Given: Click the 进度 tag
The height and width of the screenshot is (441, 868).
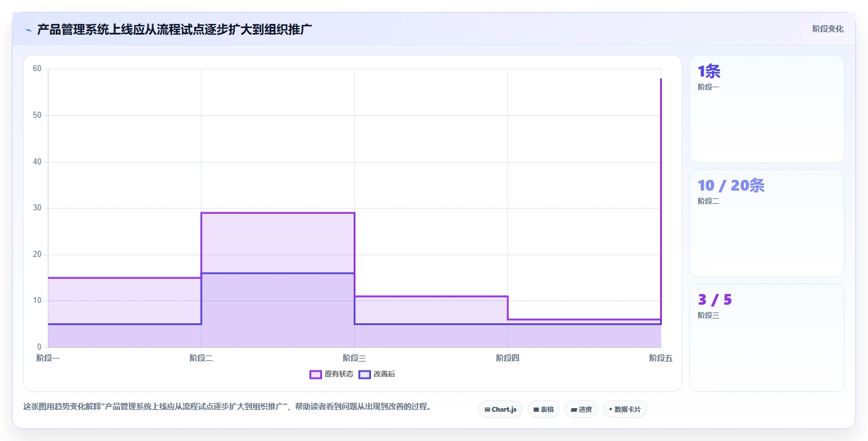Looking at the screenshot, I should tap(581, 409).
